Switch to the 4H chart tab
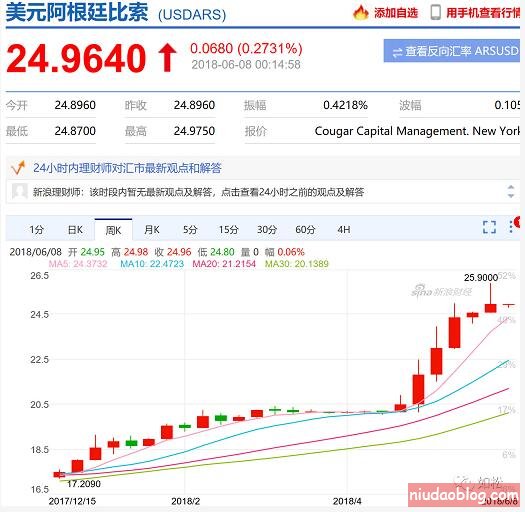Image resolution: width=525 pixels, height=512 pixels. [x=344, y=230]
